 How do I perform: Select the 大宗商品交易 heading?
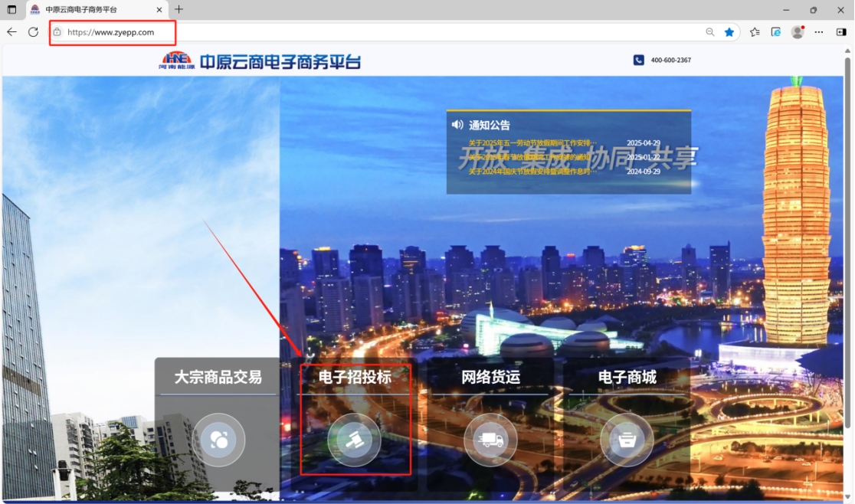coord(218,377)
